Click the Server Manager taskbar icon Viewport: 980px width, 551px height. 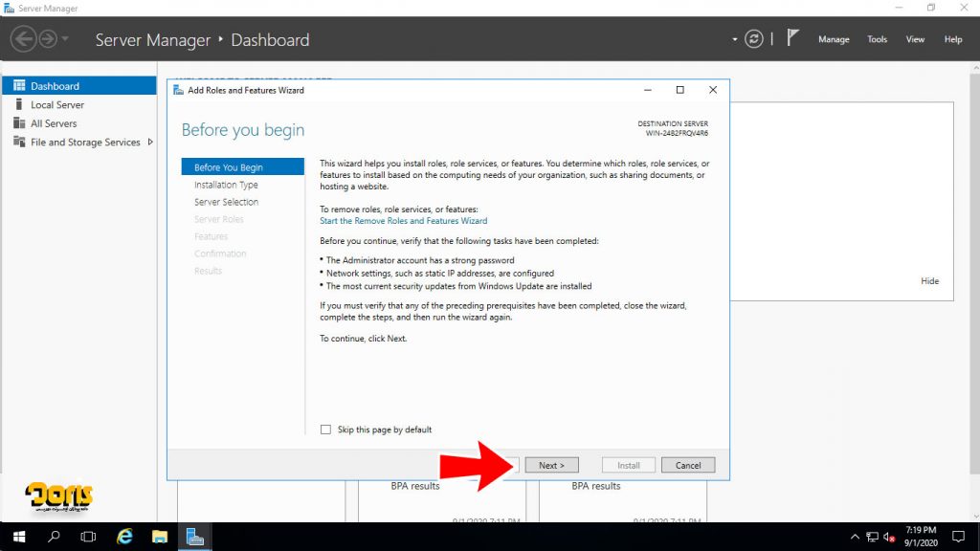(195, 537)
